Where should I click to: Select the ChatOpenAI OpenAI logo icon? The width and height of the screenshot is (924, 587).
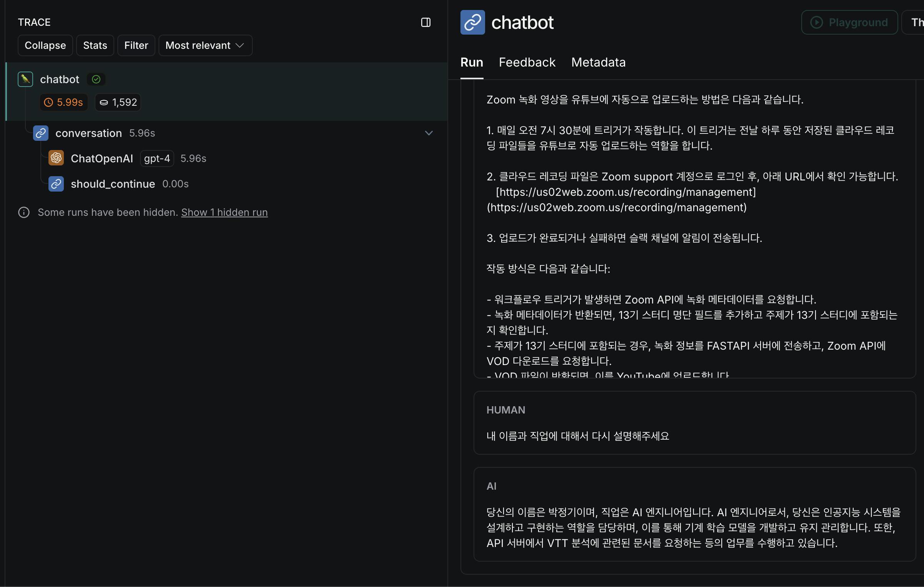click(x=56, y=158)
